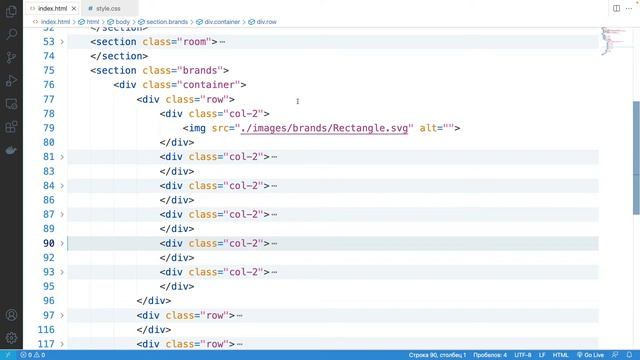Expand the folded col-2 div on line 81
This screenshot has width=640, height=360.
point(62,157)
